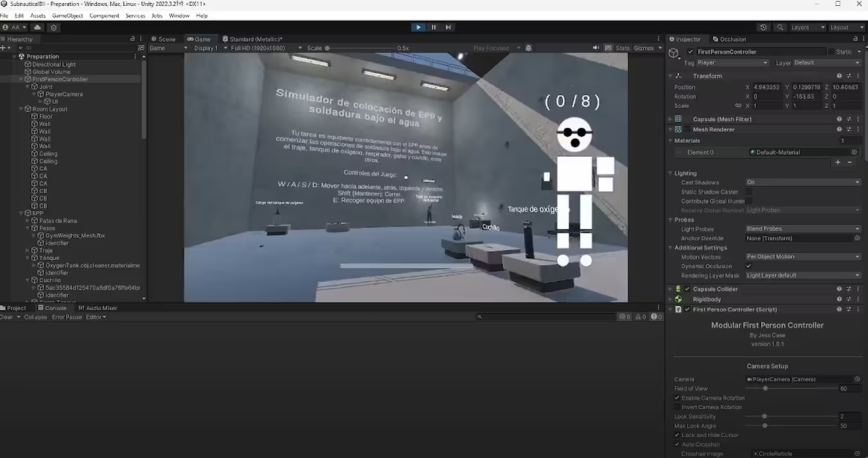Screen dimensions: 868x458
Task: Open the Tag dropdown set to Player
Action: (732, 62)
